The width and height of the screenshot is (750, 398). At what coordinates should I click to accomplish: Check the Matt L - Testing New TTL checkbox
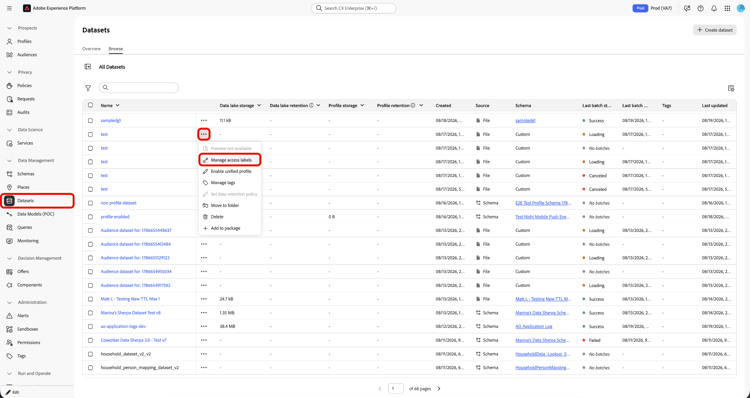tap(90, 299)
